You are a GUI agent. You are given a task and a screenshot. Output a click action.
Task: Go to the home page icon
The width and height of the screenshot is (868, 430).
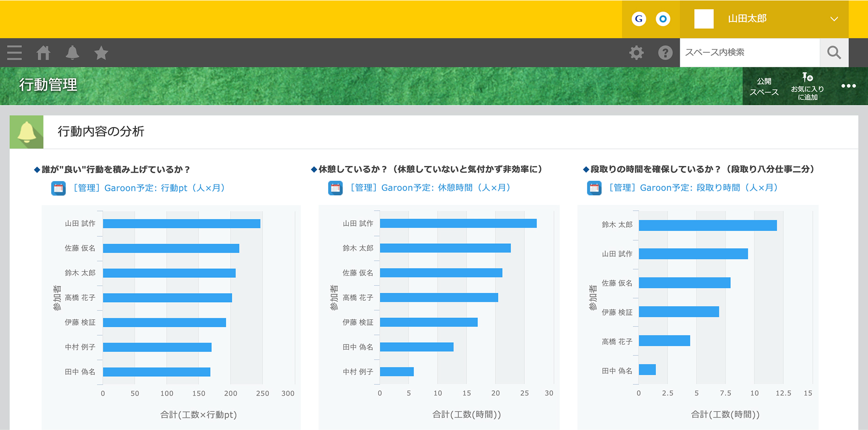click(43, 53)
